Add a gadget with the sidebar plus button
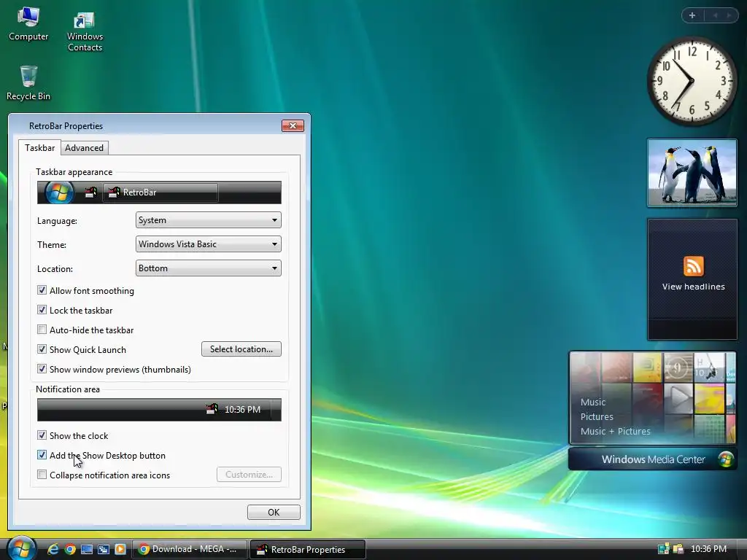This screenshot has width=747, height=560. click(x=692, y=15)
